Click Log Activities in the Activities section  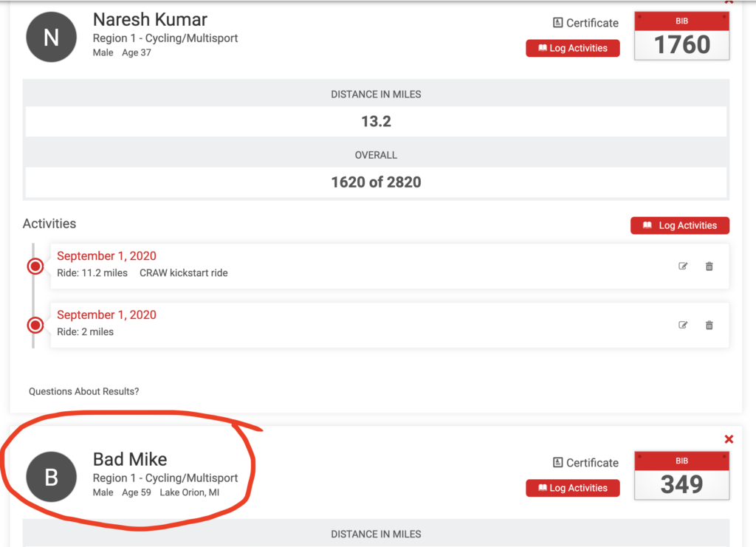point(680,226)
